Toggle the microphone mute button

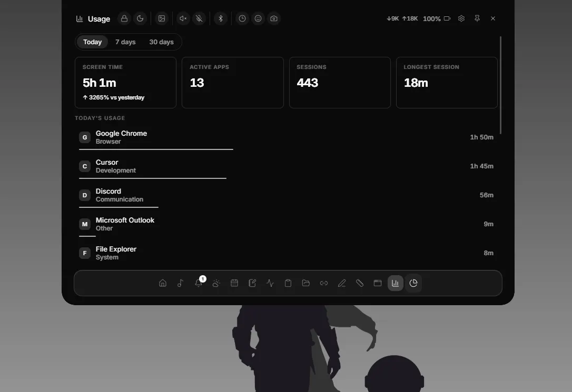(199, 18)
